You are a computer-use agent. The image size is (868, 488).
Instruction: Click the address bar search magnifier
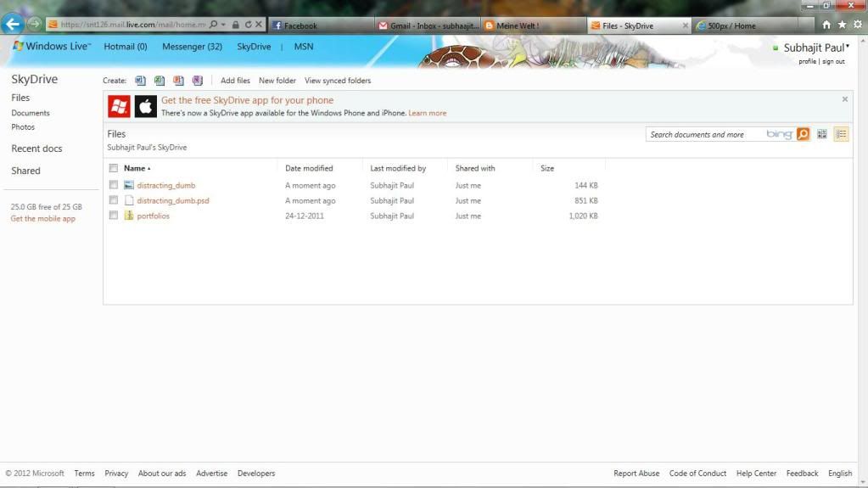213,25
